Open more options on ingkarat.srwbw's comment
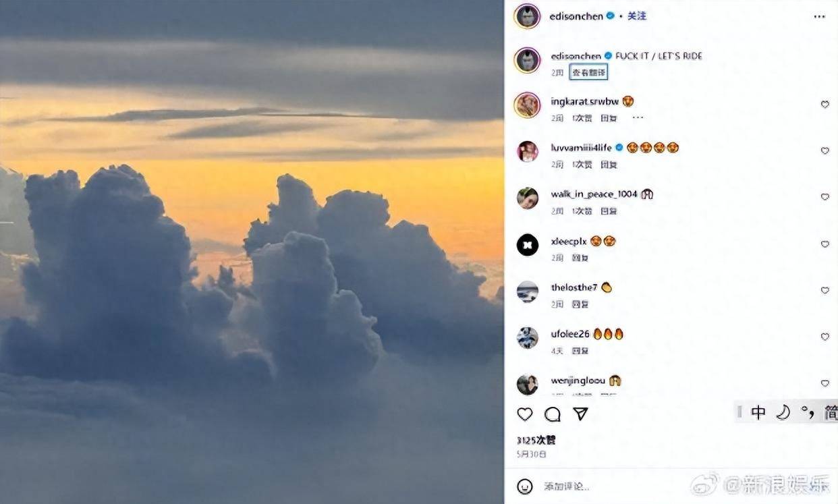 638,118
